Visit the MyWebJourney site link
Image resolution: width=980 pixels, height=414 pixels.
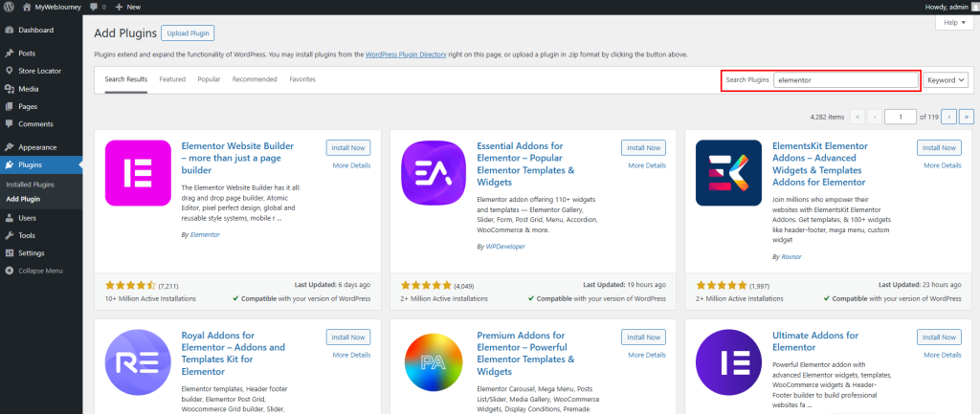(52, 7)
